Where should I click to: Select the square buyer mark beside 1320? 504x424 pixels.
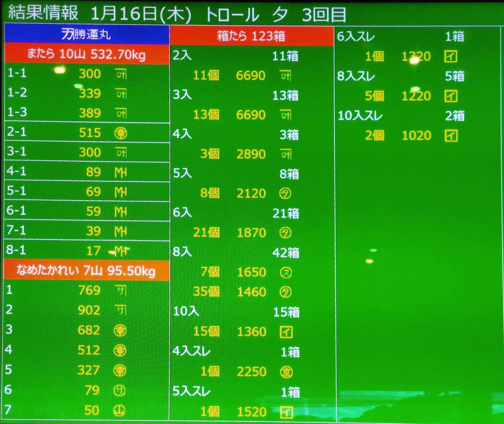450,57
